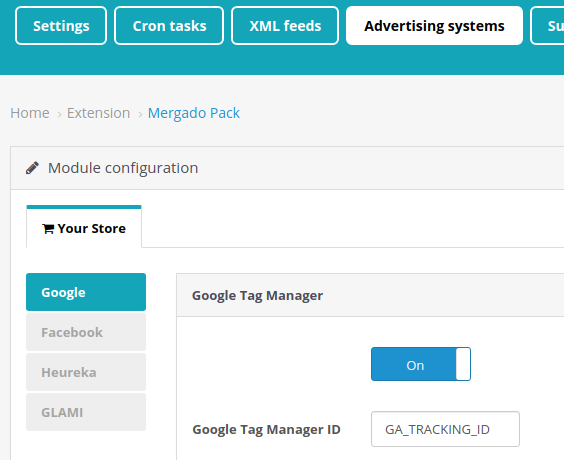Image resolution: width=564 pixels, height=460 pixels.
Task: Show the GLAMI advertising settings
Action: point(86,412)
